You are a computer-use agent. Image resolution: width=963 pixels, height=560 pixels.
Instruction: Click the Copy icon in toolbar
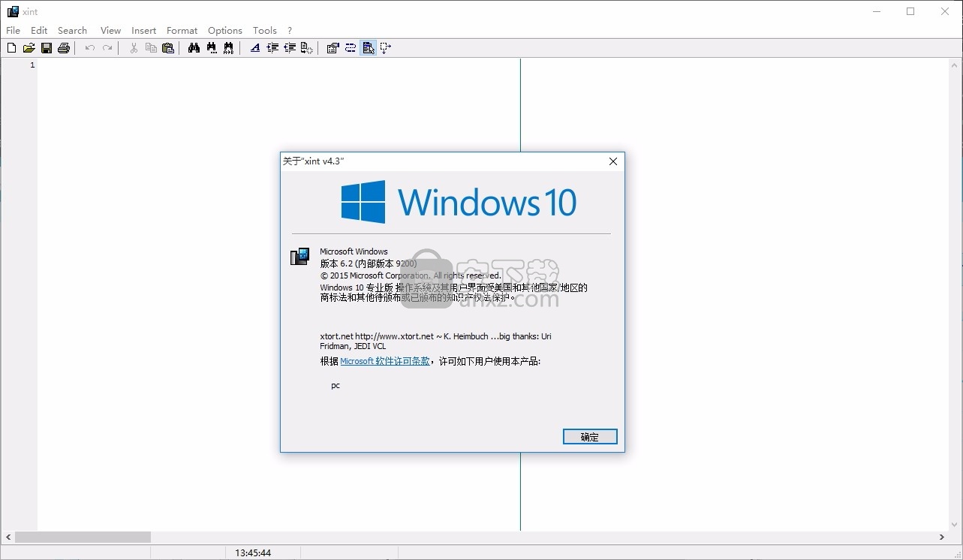pyautogui.click(x=151, y=48)
